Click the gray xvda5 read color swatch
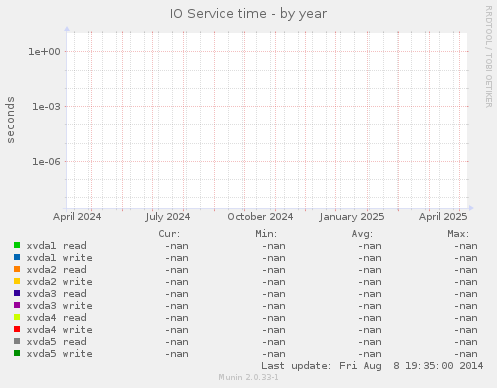The image size is (497, 388). tap(17, 341)
